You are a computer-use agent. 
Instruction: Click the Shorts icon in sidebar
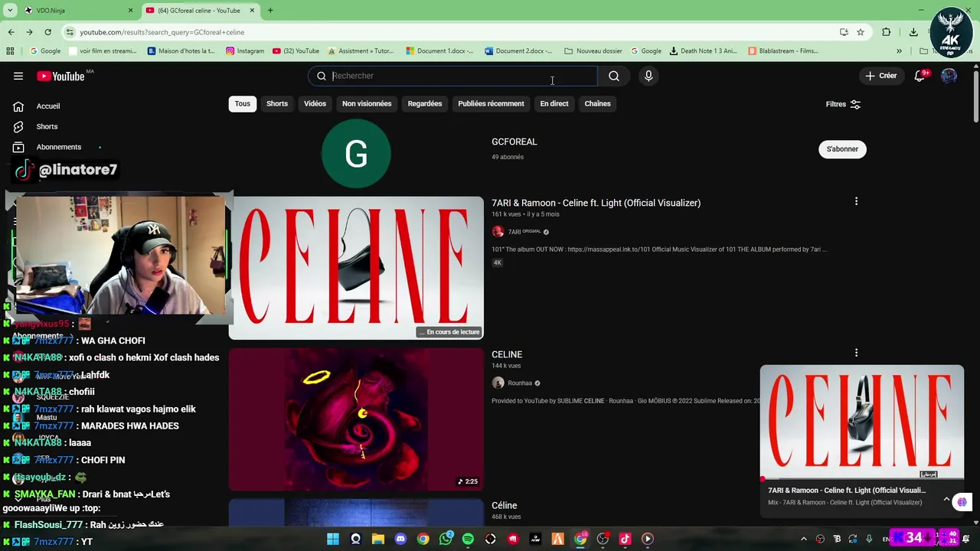pyautogui.click(x=18, y=126)
